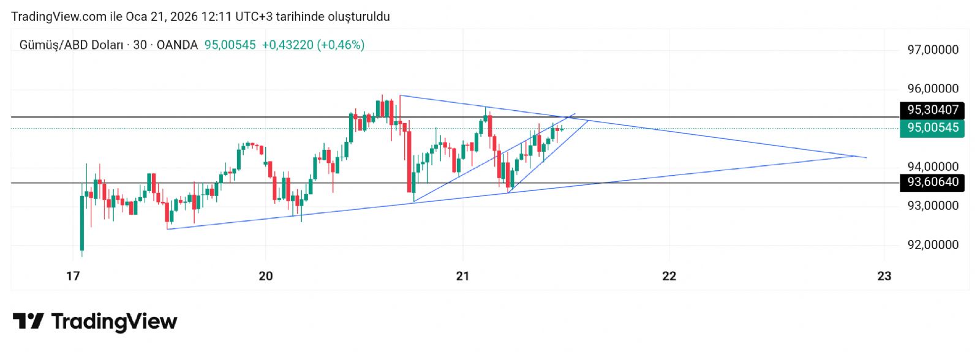Click date 21 on the time axis
980x352 pixels.
coord(463,276)
